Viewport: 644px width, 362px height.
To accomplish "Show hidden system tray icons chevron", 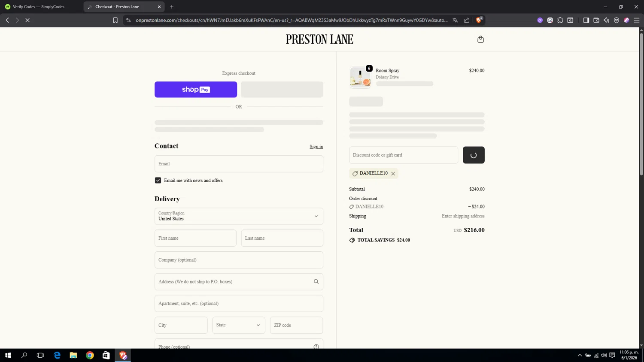I will click(580, 355).
